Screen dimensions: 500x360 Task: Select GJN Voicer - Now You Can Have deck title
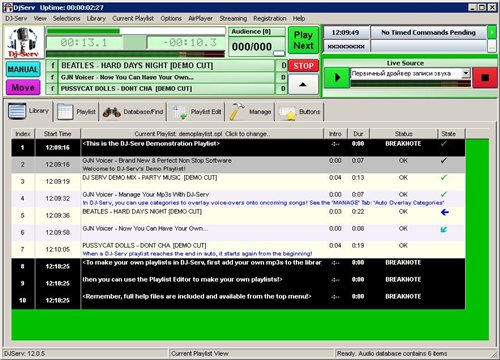click(x=167, y=77)
